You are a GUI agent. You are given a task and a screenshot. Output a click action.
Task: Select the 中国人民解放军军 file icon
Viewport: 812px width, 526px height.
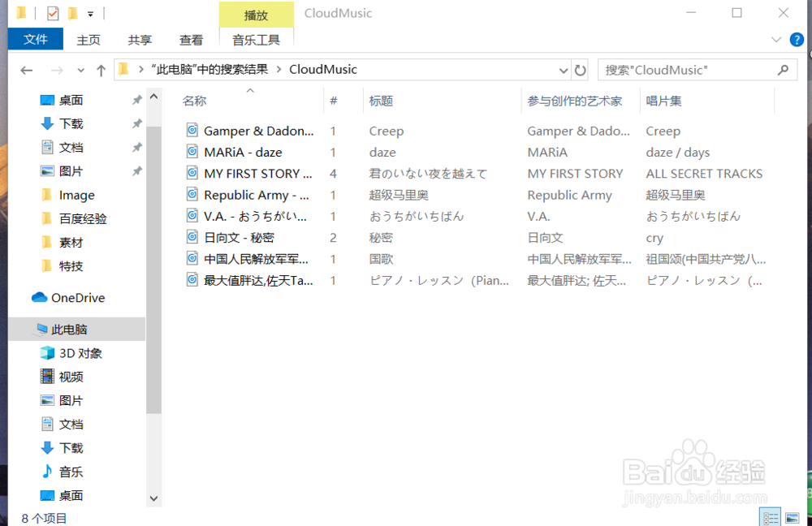[192, 258]
